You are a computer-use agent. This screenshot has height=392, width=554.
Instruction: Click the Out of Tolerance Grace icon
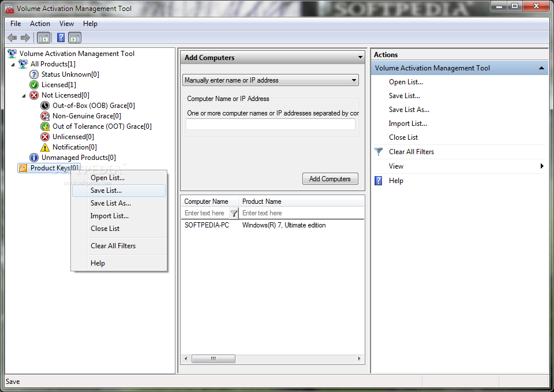45,126
